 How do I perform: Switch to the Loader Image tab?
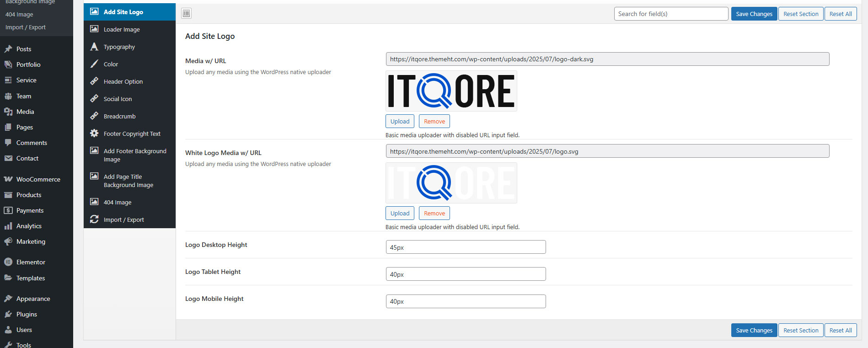point(122,29)
